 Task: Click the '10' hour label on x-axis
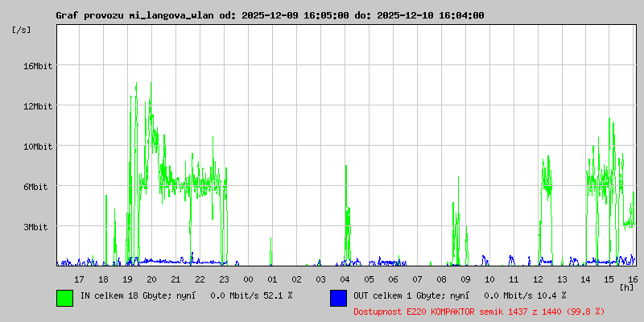tap(489, 279)
